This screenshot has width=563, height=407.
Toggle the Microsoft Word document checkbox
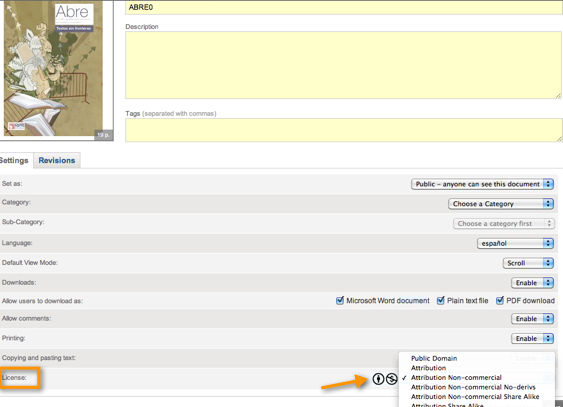point(340,300)
